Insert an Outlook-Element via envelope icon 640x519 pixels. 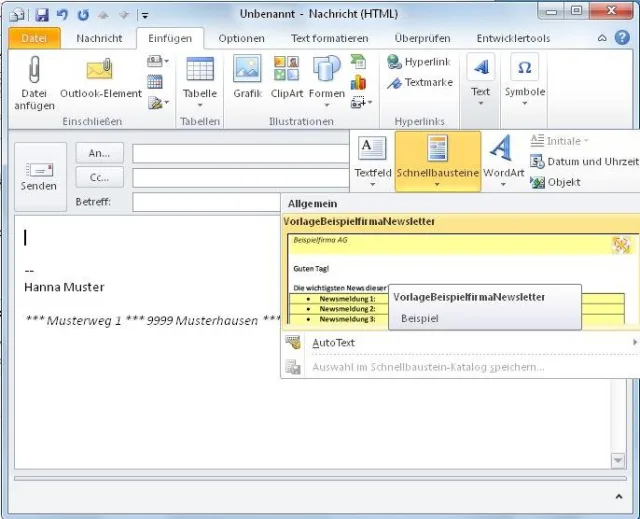(100, 71)
